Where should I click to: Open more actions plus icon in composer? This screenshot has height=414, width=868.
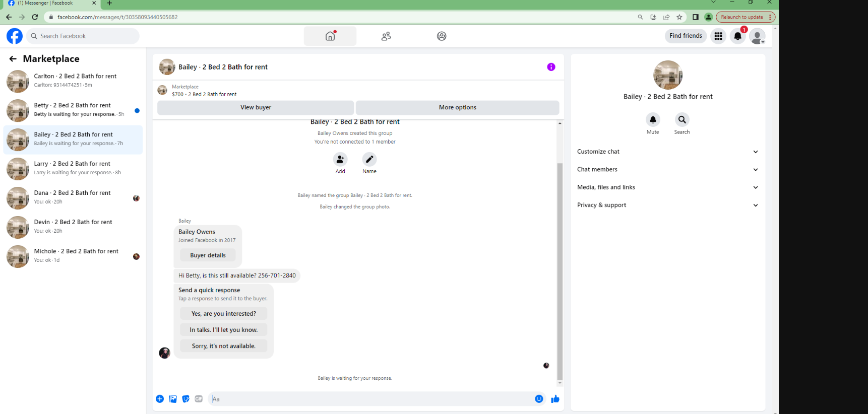[x=160, y=399]
